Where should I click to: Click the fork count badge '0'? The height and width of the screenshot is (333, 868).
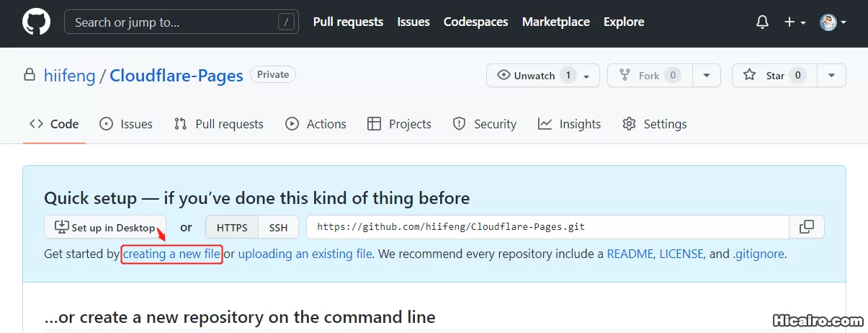pos(672,76)
